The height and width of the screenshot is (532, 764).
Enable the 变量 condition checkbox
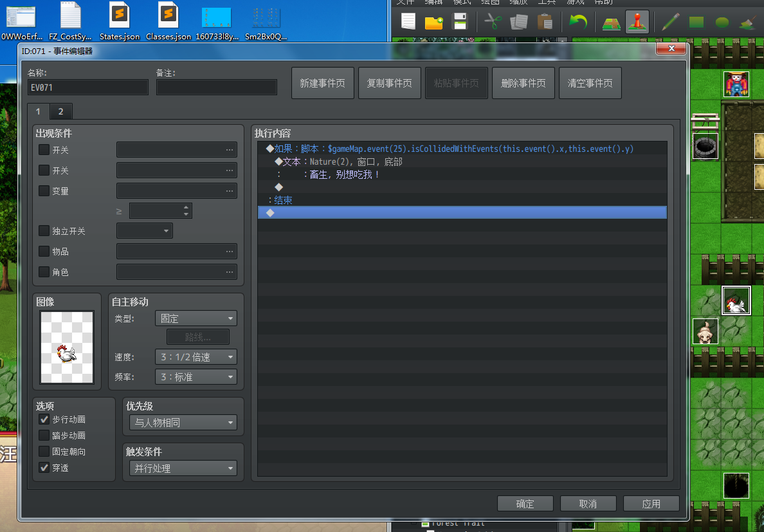[x=44, y=190]
